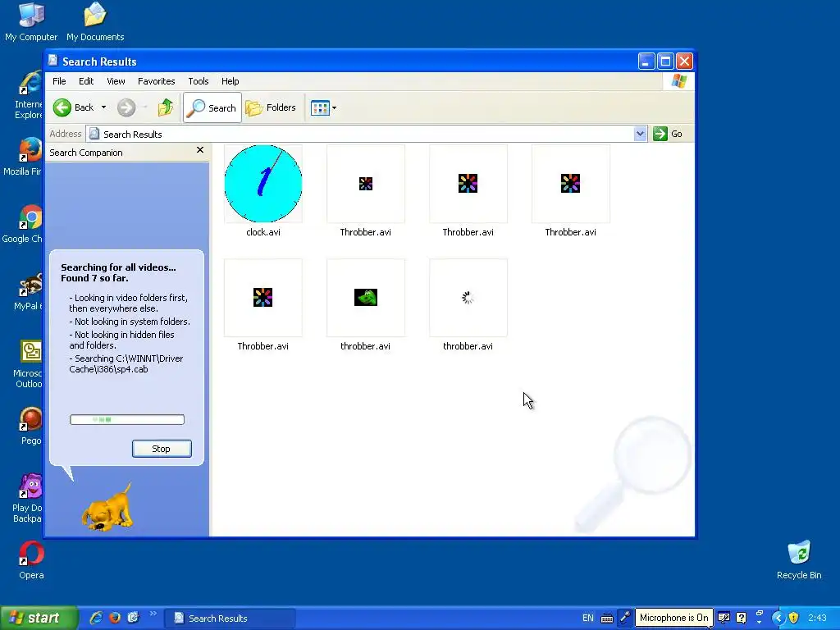The width and height of the screenshot is (840, 630).
Task: Expand the Quick Launch chevron
Action: click(153, 614)
